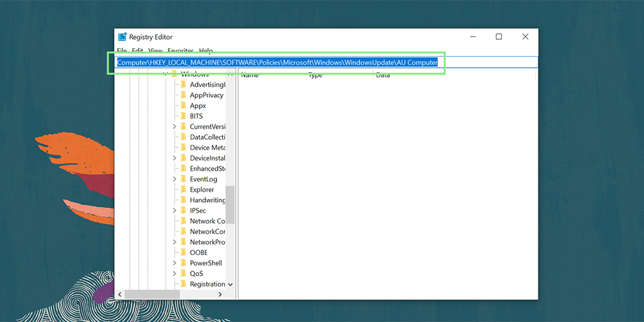Click the tree scroll-down arrow
The image size is (644, 322).
[231, 284]
